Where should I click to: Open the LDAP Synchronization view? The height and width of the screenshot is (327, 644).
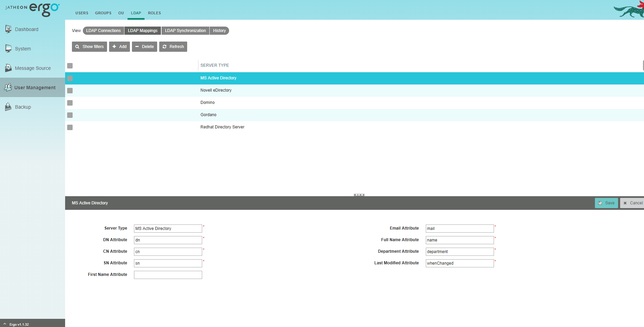185,31
